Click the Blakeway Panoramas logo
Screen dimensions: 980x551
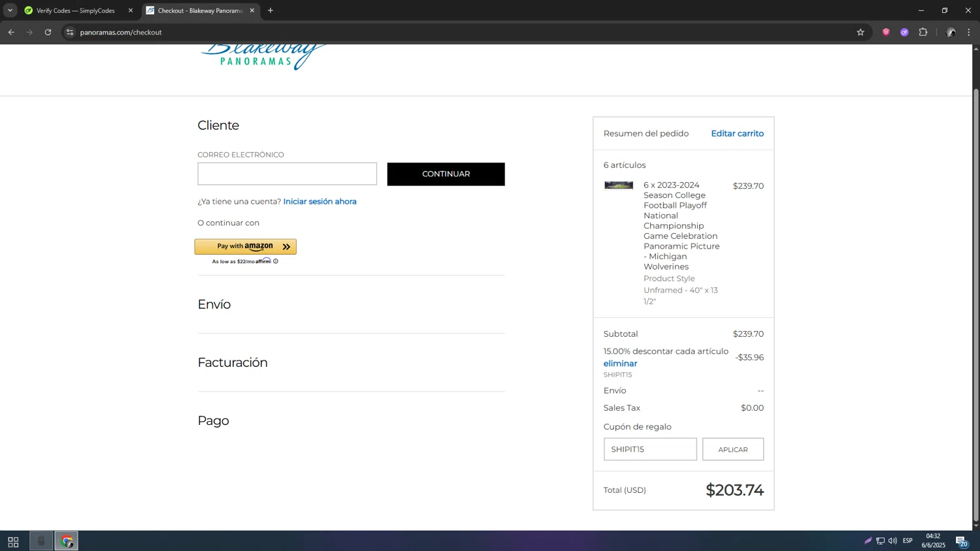coord(263,56)
